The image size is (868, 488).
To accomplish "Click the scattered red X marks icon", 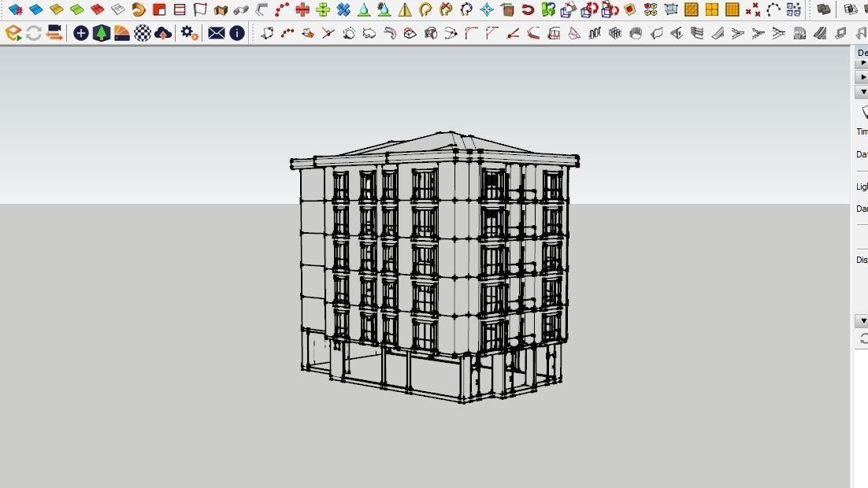I will 753,9.
